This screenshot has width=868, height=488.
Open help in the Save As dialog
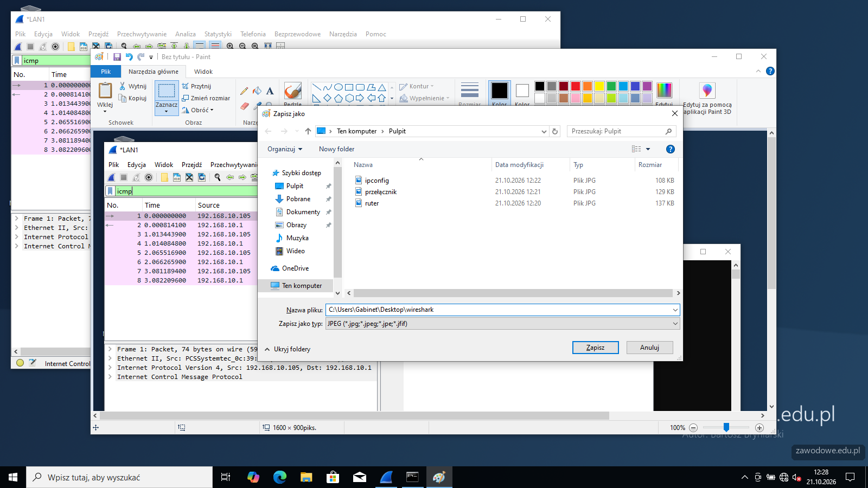tap(671, 149)
